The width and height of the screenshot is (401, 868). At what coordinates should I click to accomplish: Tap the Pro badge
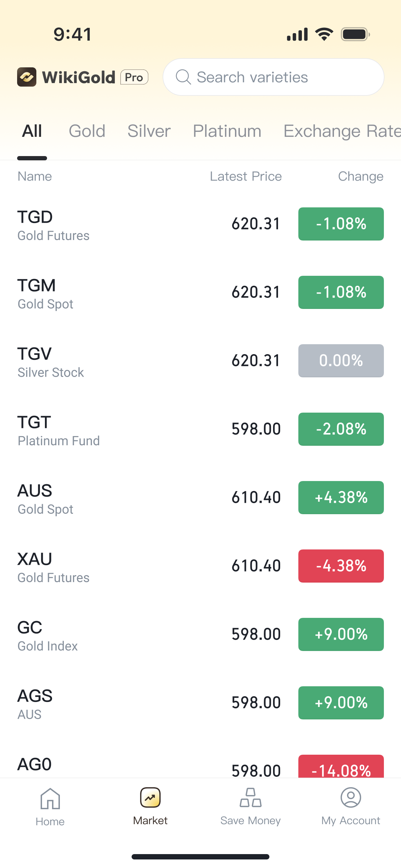(x=134, y=77)
